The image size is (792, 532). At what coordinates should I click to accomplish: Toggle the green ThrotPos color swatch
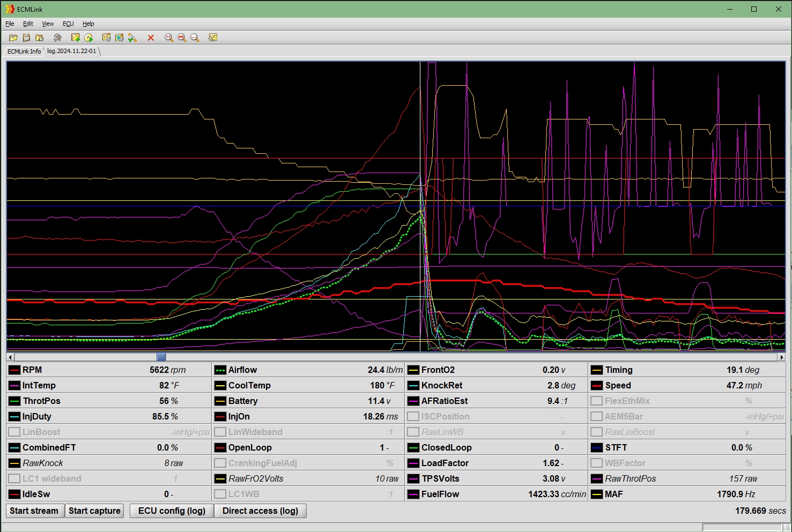(x=14, y=401)
